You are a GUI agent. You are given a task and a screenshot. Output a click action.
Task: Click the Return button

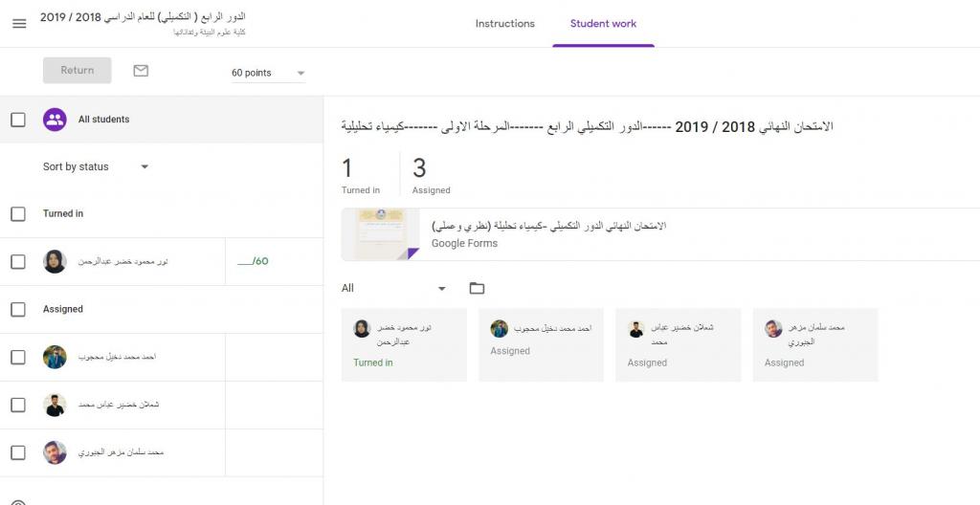(77, 71)
